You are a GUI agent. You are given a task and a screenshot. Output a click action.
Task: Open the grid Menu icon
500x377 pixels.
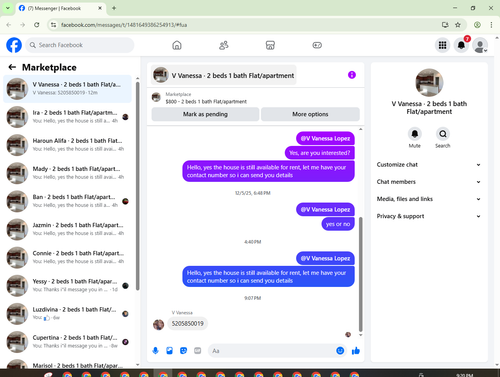[x=442, y=45]
